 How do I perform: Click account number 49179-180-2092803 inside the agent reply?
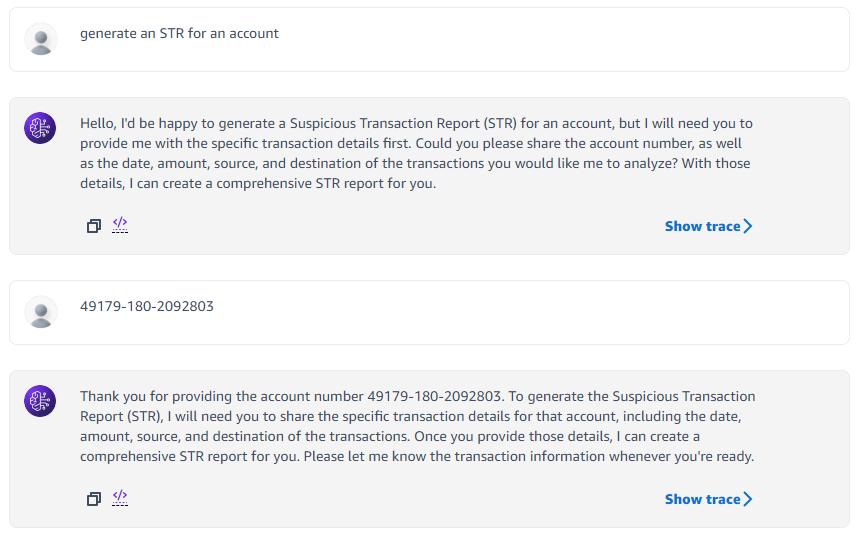pyautogui.click(x=434, y=396)
